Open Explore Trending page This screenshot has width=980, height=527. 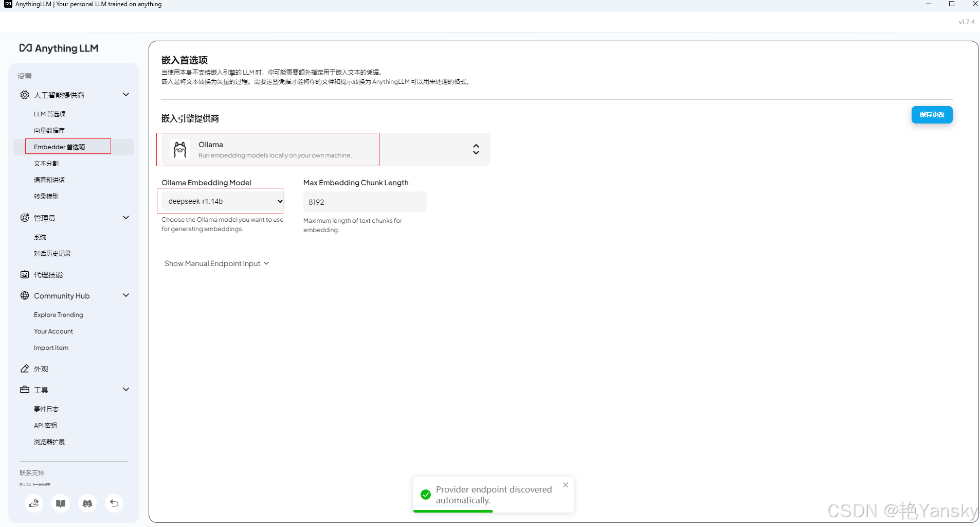(x=59, y=314)
